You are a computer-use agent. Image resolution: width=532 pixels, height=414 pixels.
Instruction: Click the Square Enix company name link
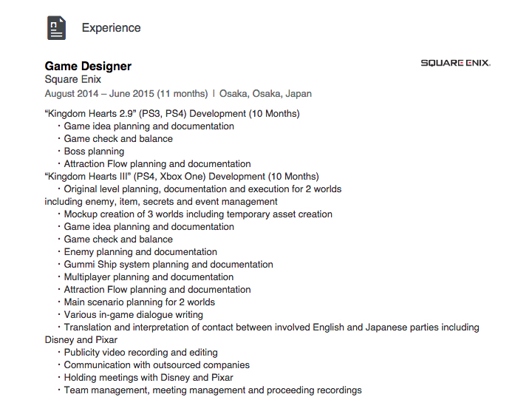click(x=73, y=79)
